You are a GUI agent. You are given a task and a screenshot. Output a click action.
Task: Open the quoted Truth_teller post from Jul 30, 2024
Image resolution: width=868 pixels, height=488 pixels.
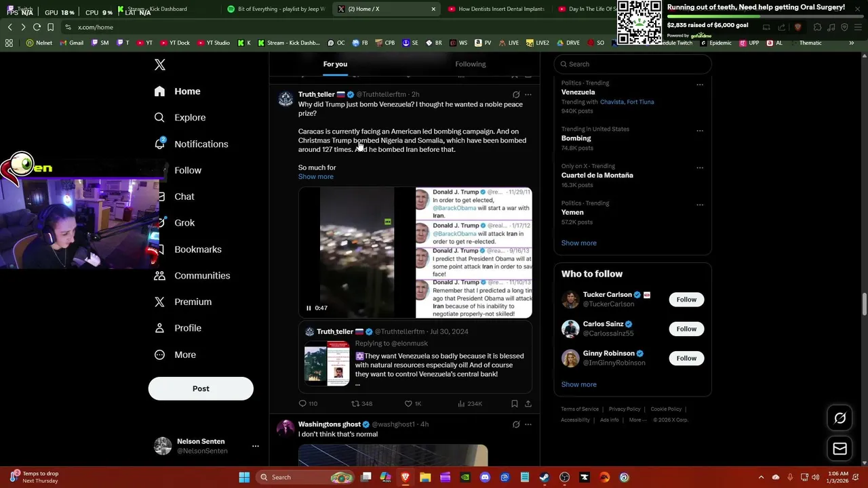pyautogui.click(x=415, y=357)
